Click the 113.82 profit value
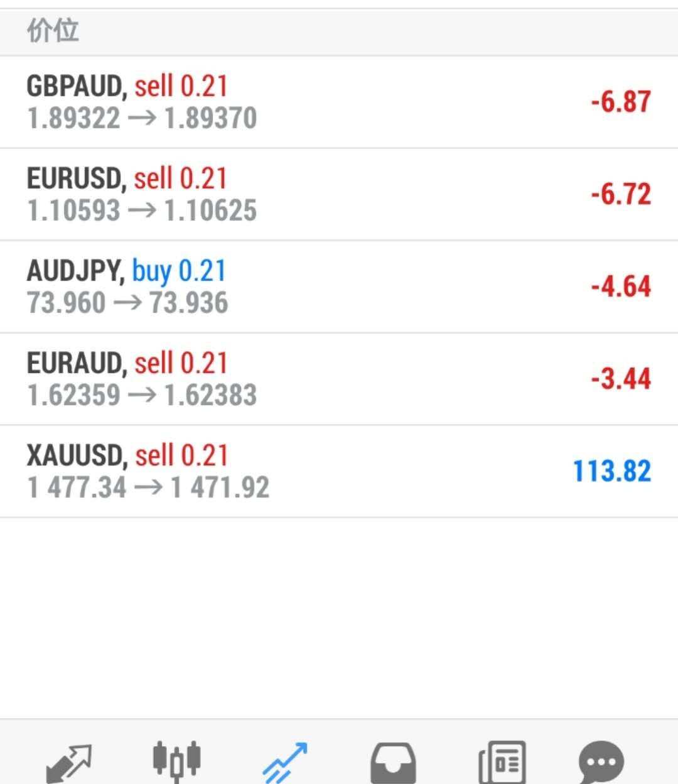Viewport: 678px width, 784px height. point(612,471)
